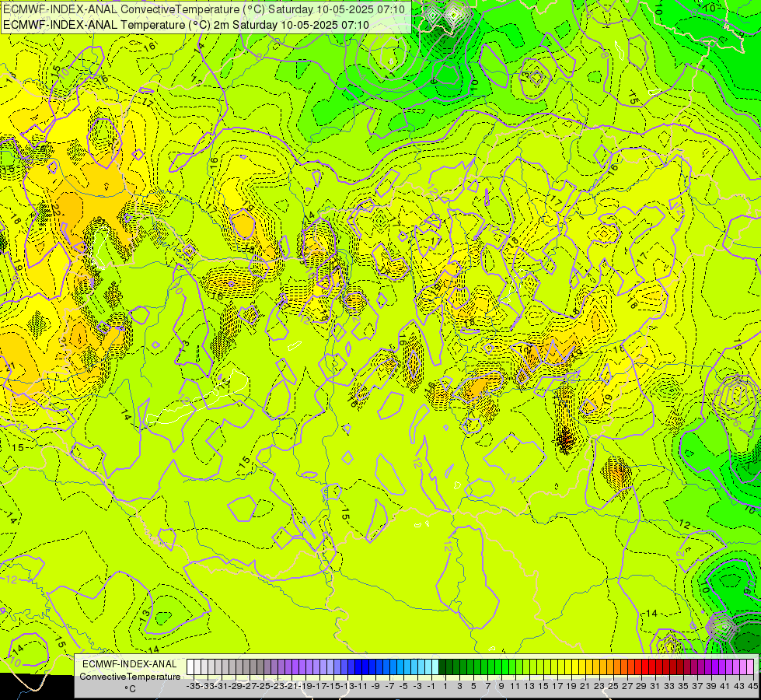761x700 pixels.
Task: Click legend tick label 29
Action: click(x=641, y=686)
